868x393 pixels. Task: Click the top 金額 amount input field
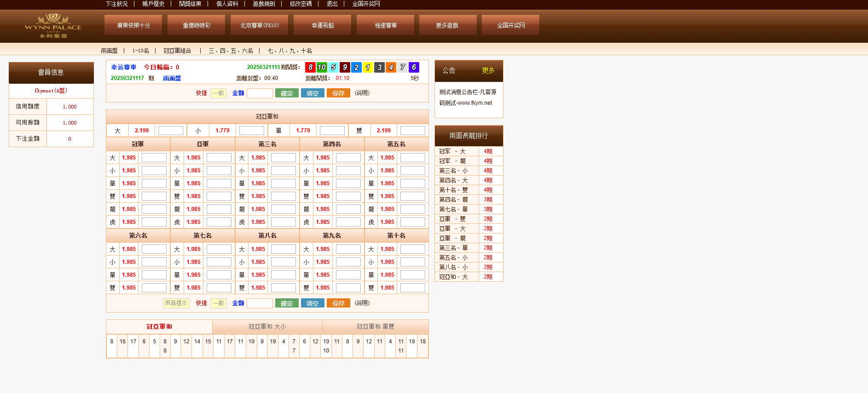[260, 93]
